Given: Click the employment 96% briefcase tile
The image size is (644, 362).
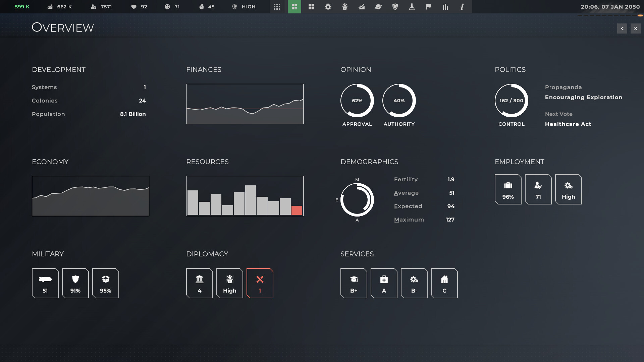Looking at the screenshot, I should pyautogui.click(x=508, y=189).
